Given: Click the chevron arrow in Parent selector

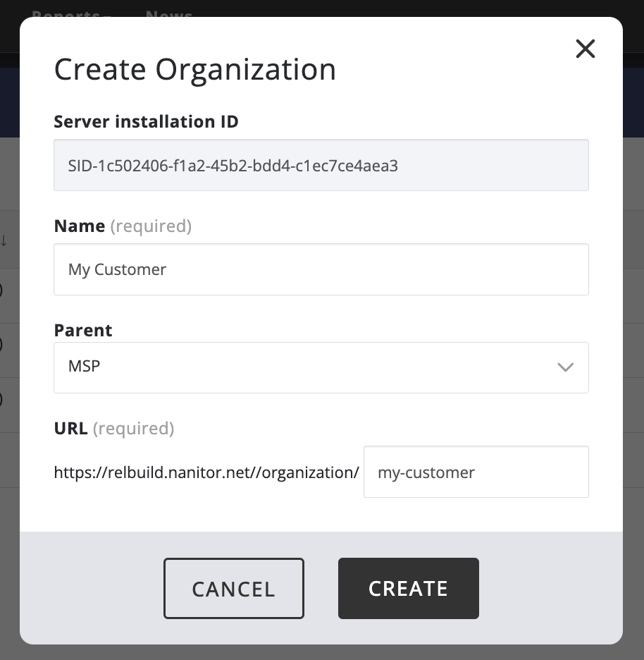Looking at the screenshot, I should (565, 367).
